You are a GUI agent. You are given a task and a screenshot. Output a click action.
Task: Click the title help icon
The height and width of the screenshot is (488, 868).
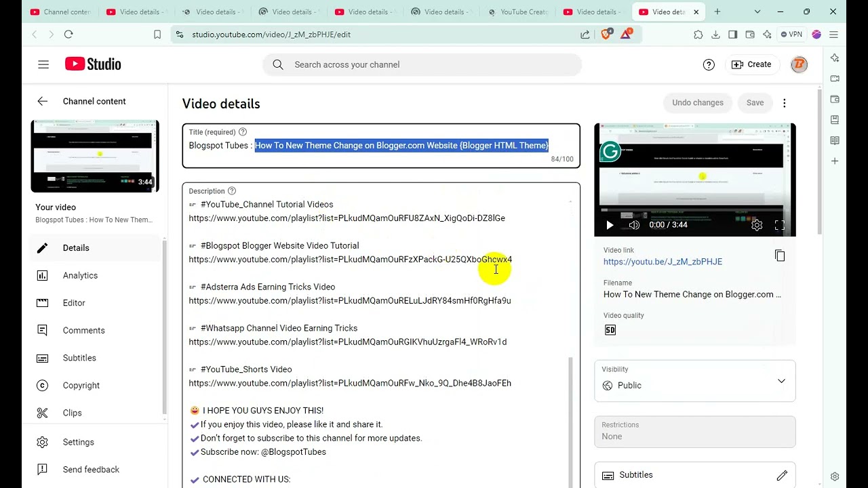tap(243, 132)
